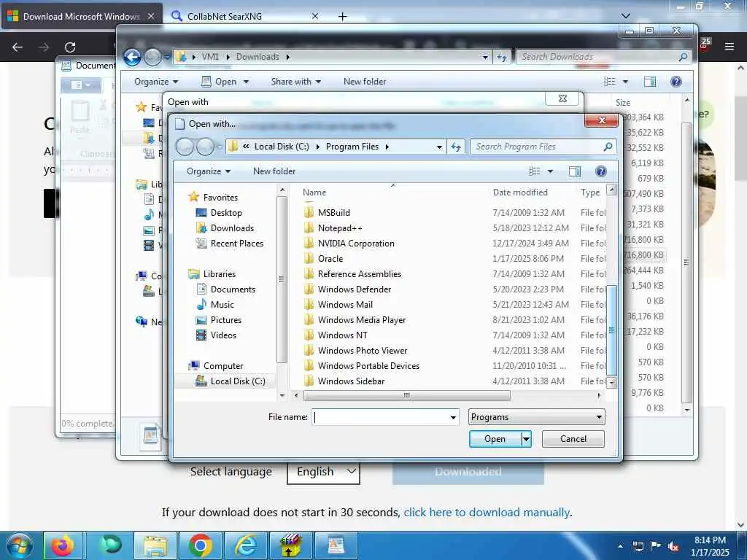747x560 pixels.
Task: Click help icon in Downloads Explorer window
Action: tap(676, 82)
